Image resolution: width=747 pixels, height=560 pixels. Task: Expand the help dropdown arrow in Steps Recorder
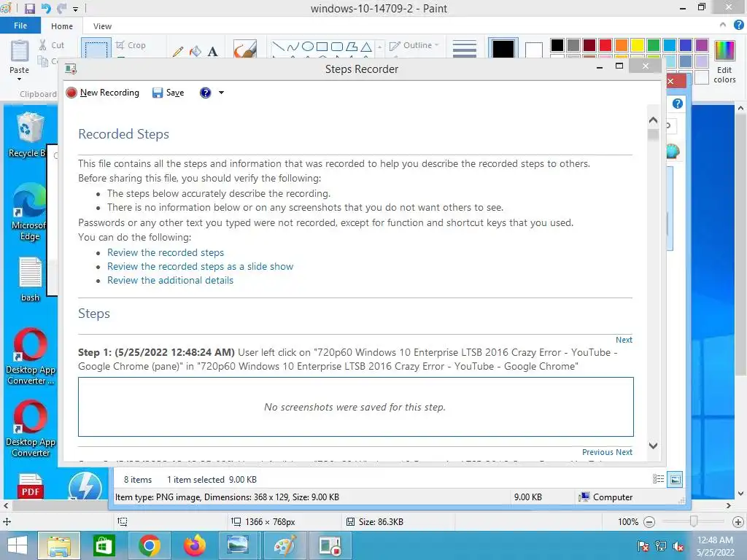pos(221,93)
